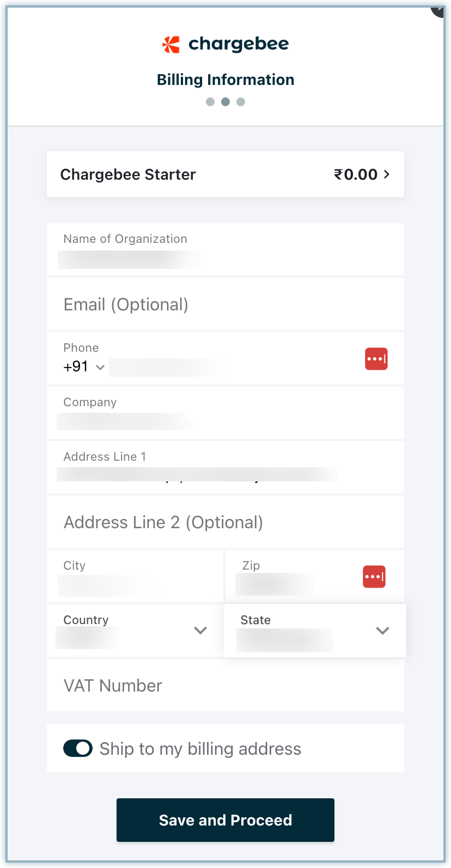The width and height of the screenshot is (451, 868).
Task: Select the middle step dot indicator
Action: (x=225, y=102)
